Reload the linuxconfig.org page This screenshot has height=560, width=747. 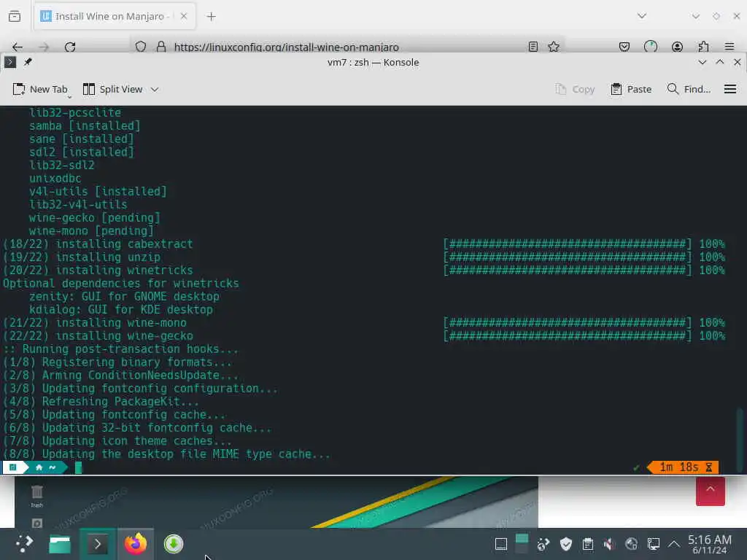tap(70, 47)
